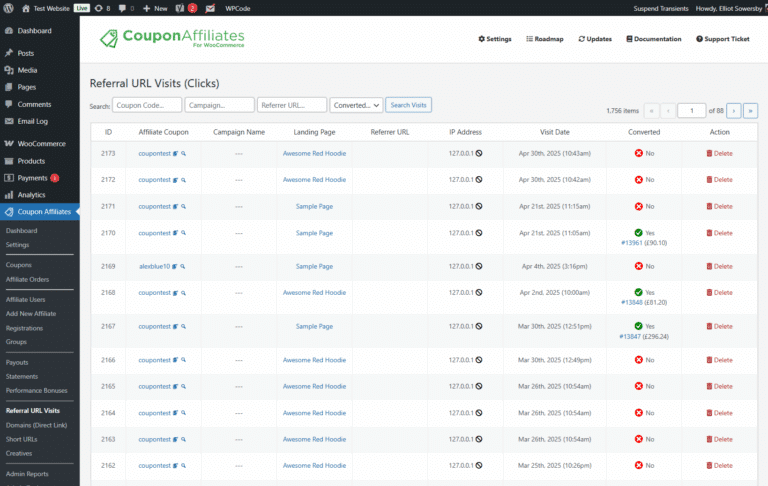Click the CouponAffiliates logo
This screenshot has height=486, width=768.
tap(172, 38)
